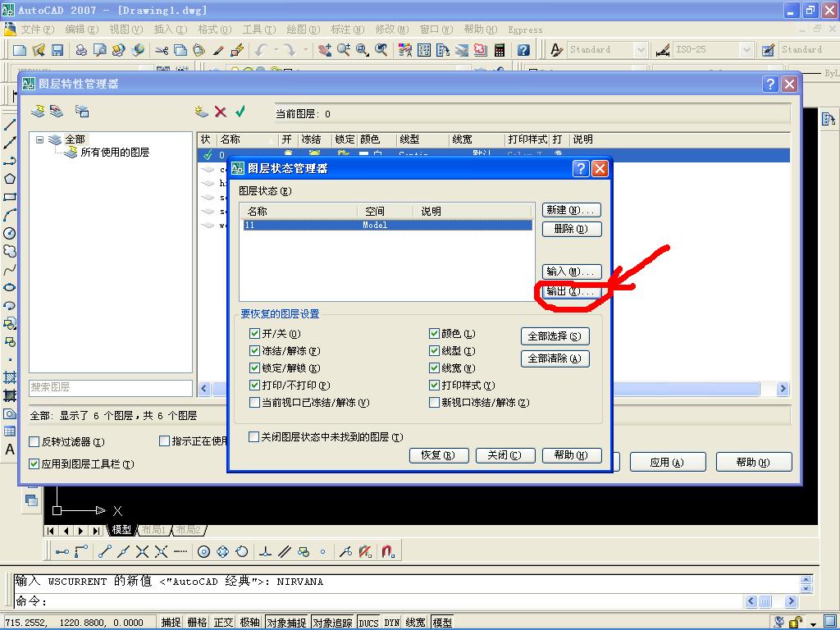Image resolution: width=840 pixels, height=630 pixels.
Task: Click New Layer icon in layer manager
Action: click(x=202, y=112)
